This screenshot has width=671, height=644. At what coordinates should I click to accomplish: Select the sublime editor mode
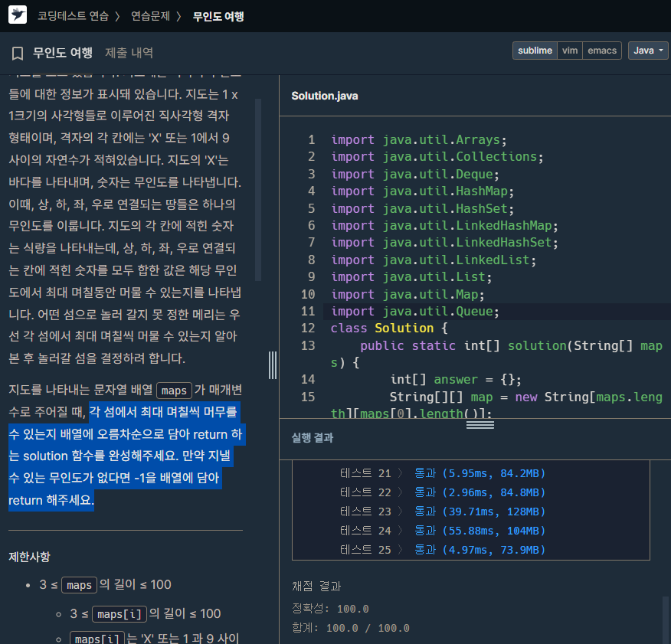[535, 51]
